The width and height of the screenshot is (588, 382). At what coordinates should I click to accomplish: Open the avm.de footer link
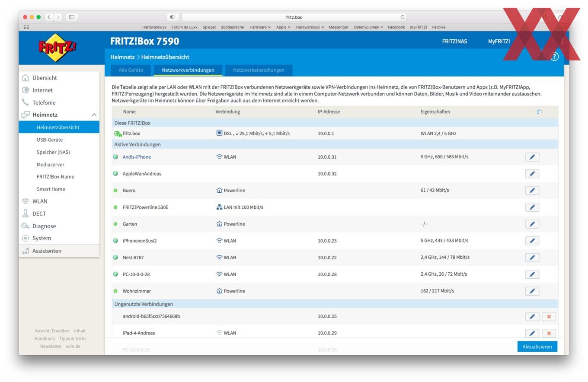pyautogui.click(x=73, y=346)
